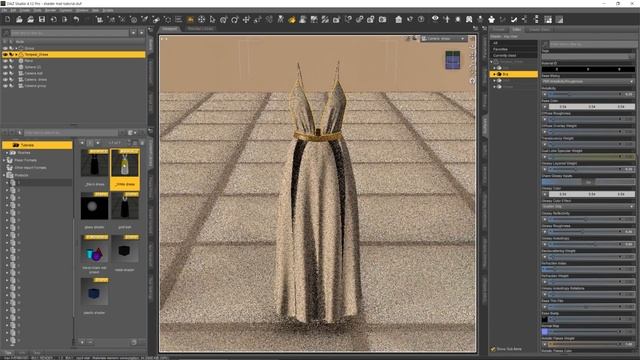Click the view cube in viewport corner
The height and width of the screenshot is (360, 640).
[452, 60]
